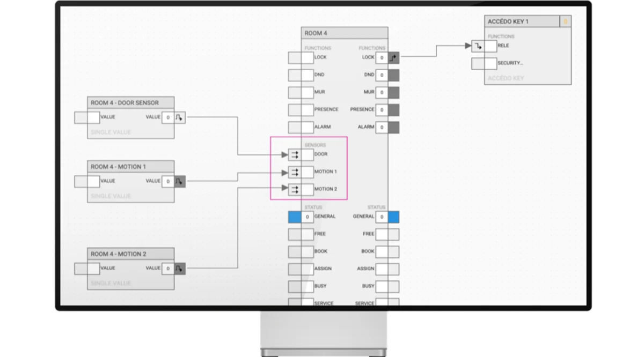Screen dimensions: 644x357
Task: Click the MOTION 1 input merge icon
Action: click(295, 172)
